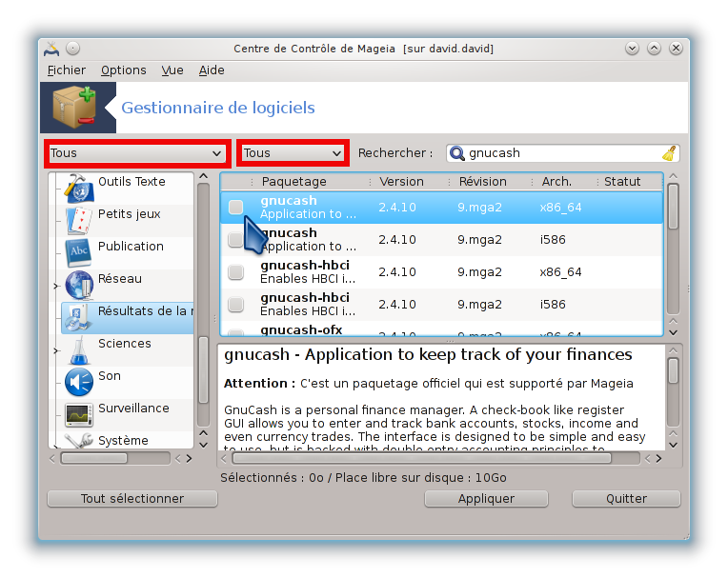
Task: Expand the Réseau category tree arrow
Action: pyautogui.click(x=55, y=286)
